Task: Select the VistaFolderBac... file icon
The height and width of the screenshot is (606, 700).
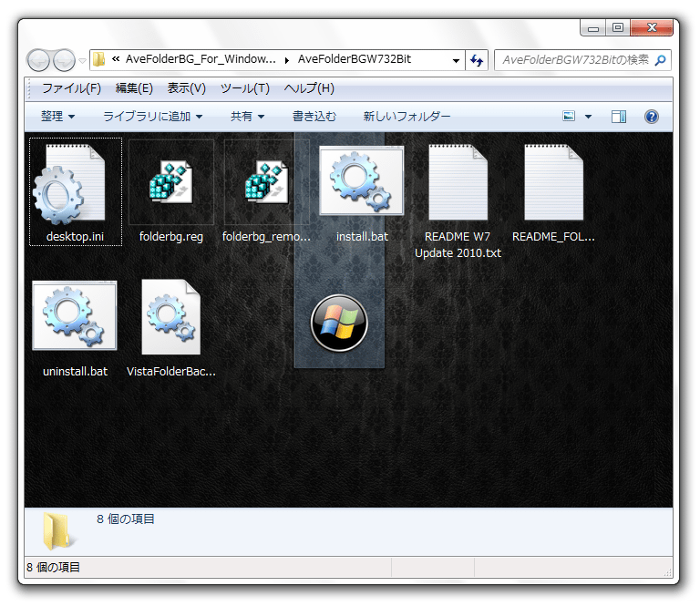Action: [x=171, y=317]
